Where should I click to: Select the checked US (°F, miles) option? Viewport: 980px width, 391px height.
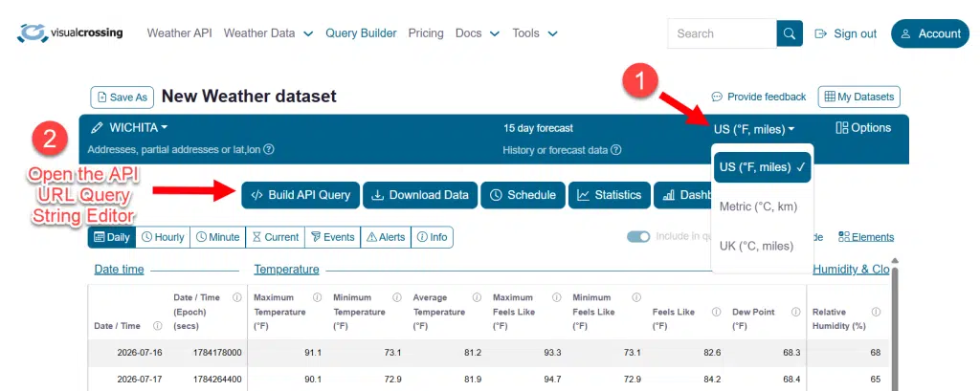pyautogui.click(x=762, y=167)
